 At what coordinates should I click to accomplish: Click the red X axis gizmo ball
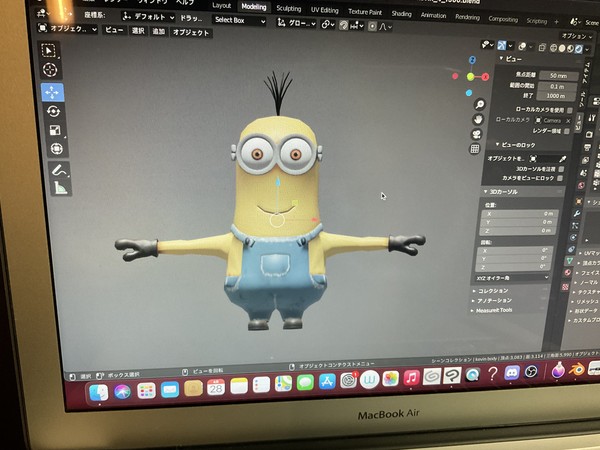[x=486, y=77]
